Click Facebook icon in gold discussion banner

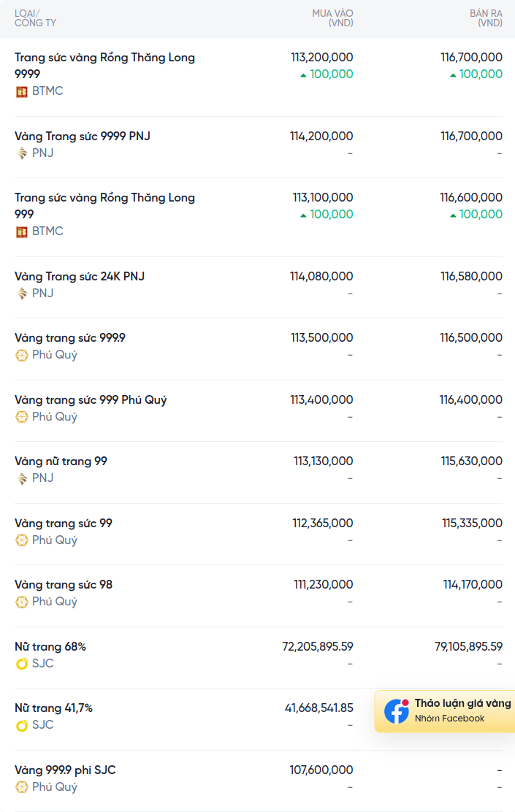pos(397,711)
